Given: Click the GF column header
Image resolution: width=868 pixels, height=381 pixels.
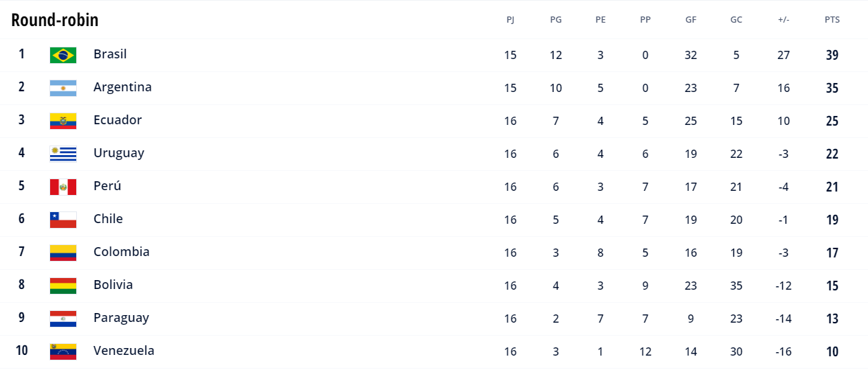Looking at the screenshot, I should click(x=691, y=20).
